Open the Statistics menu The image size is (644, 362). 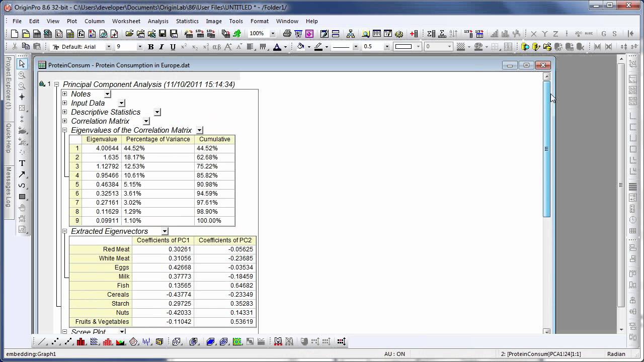tap(187, 21)
